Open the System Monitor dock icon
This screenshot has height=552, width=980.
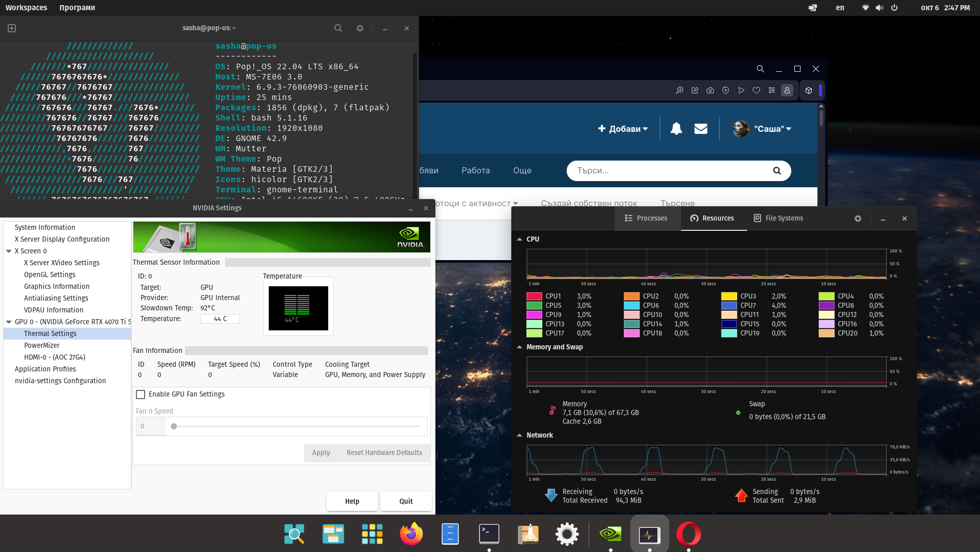pos(650,534)
